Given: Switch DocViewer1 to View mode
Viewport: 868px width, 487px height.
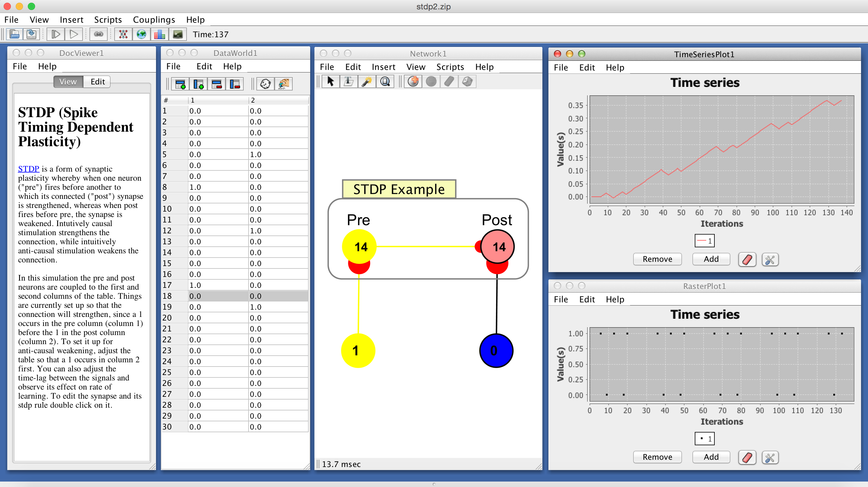Looking at the screenshot, I should 68,82.
